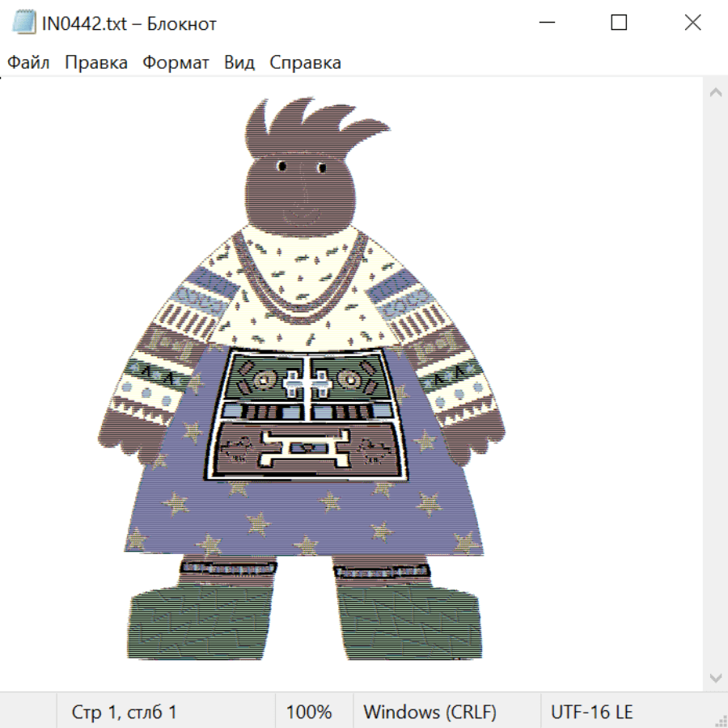Click the UTF-16 LE encoding field
The image size is (728, 728).
coord(592,713)
